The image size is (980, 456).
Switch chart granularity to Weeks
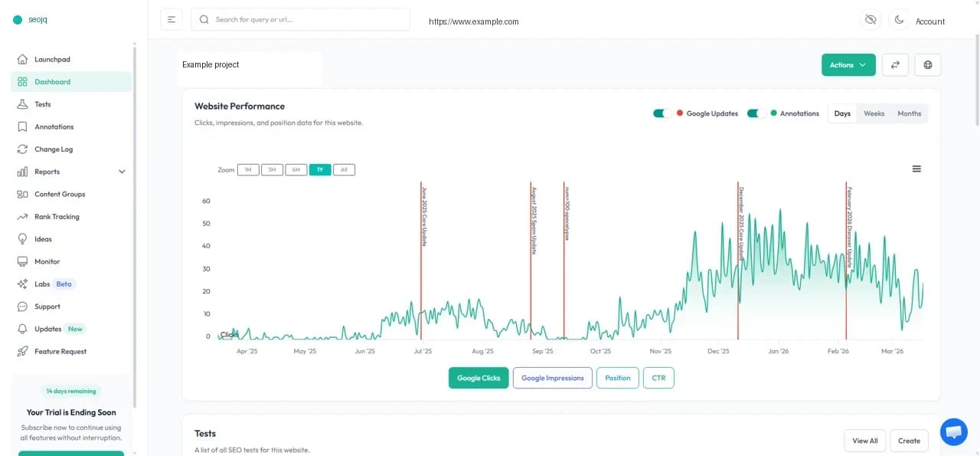874,113
